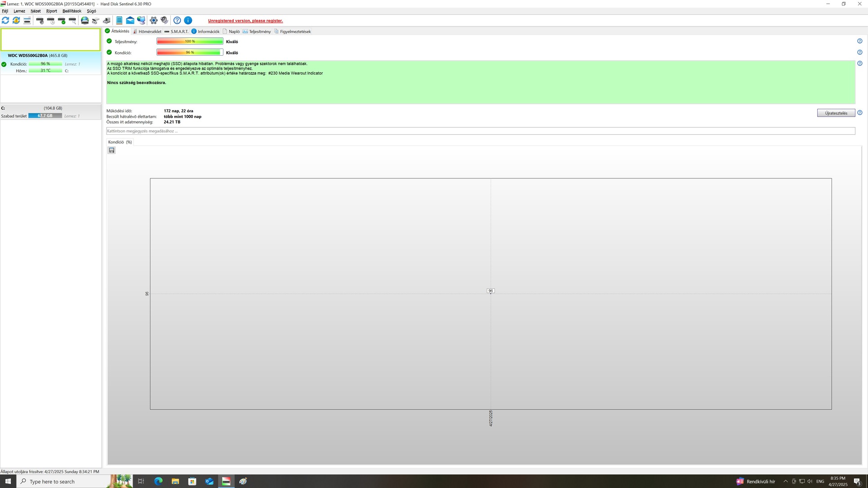The height and width of the screenshot is (488, 868).
Task: Click the question mark help toolbar icon
Action: pyautogui.click(x=177, y=21)
